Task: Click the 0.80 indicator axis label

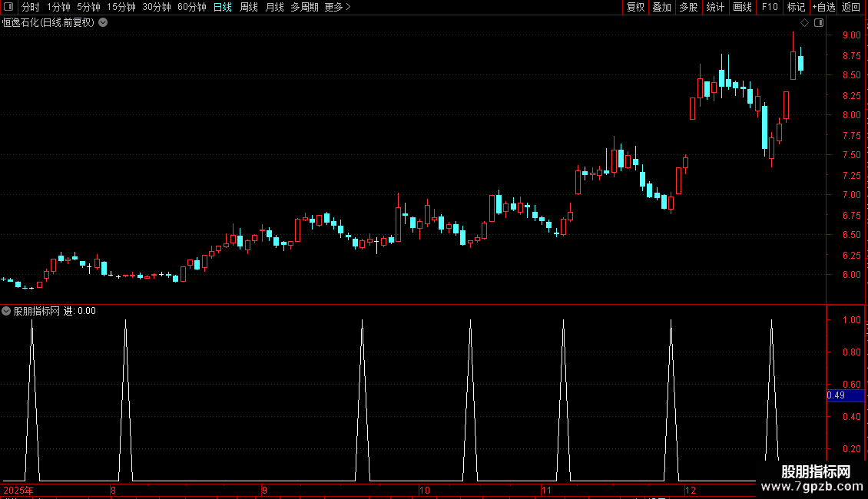Action: 851,352
